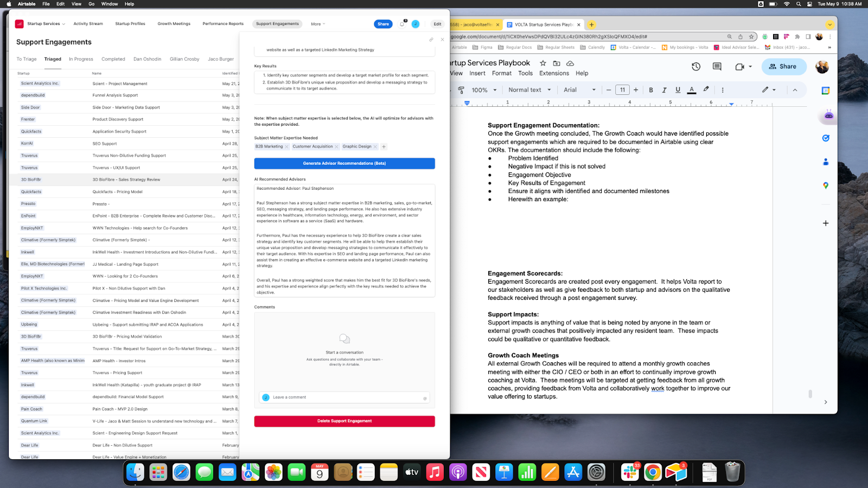Open Google Meet call options dropdown
Screen dimensions: 868x488
750,67
